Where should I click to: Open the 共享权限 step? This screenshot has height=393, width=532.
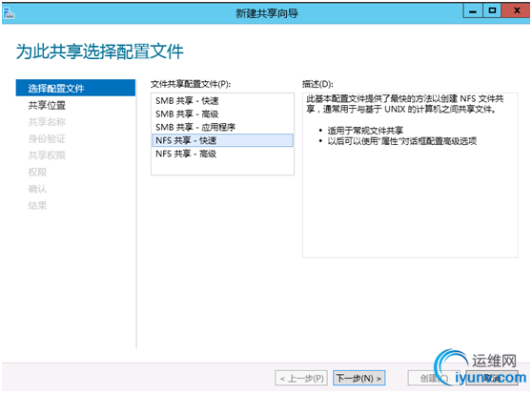[x=47, y=155]
